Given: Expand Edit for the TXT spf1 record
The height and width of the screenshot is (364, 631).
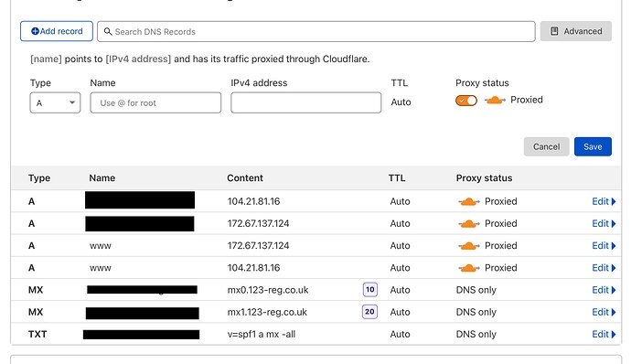Looking at the screenshot, I should pos(604,334).
